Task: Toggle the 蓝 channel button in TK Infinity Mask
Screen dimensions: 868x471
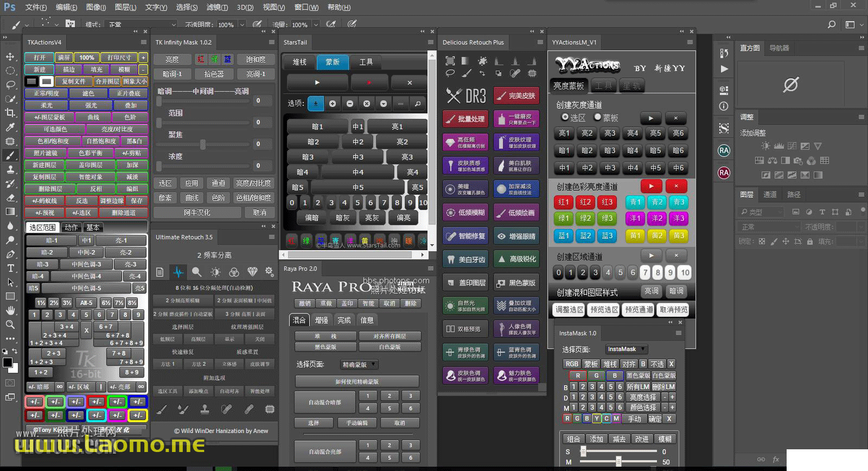Action: [x=228, y=59]
